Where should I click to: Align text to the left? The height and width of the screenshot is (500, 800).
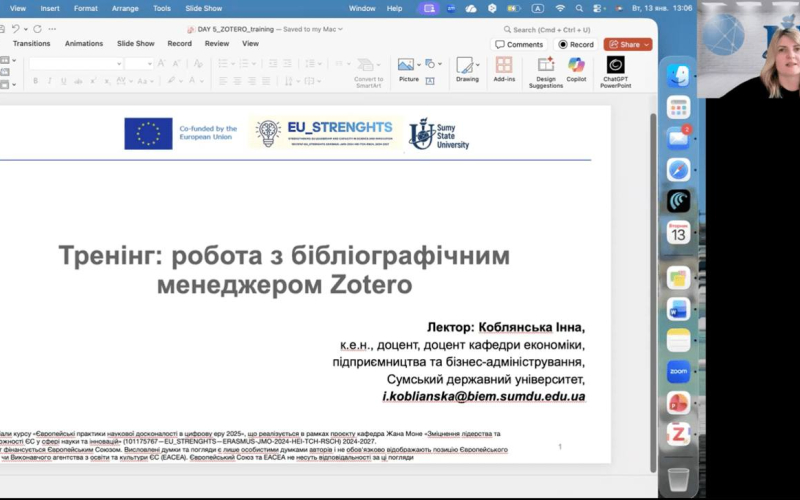(x=223, y=81)
